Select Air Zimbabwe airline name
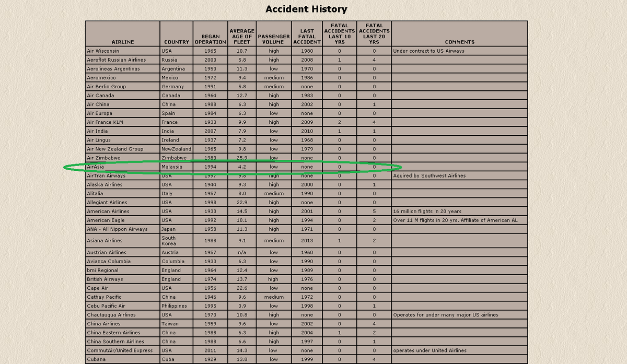Viewport: 627px width, 364px height. point(103,157)
